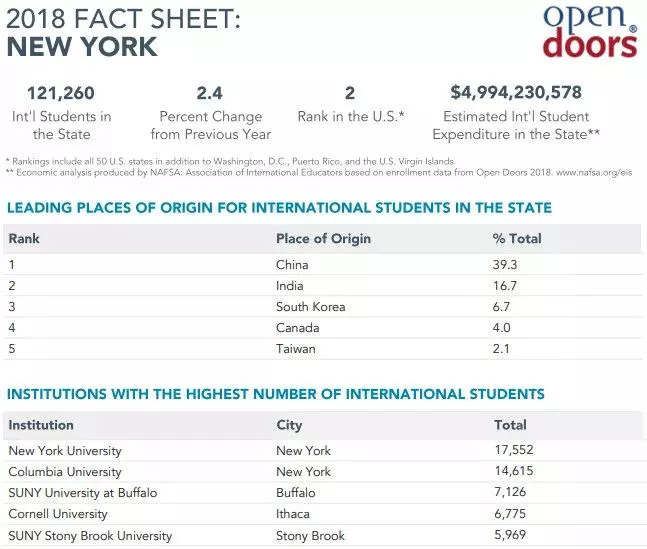Select the 'Canada' cell
The image size is (647, 549).
click(x=298, y=328)
